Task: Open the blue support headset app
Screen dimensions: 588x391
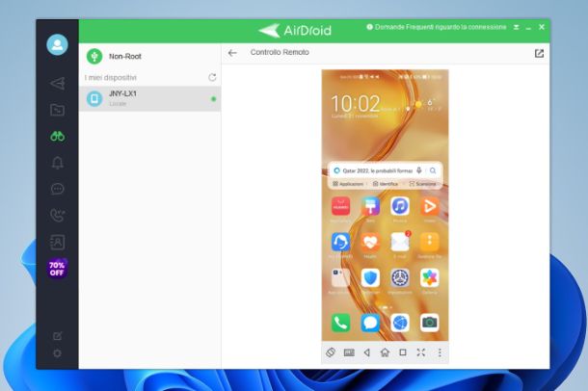Action: point(340,242)
